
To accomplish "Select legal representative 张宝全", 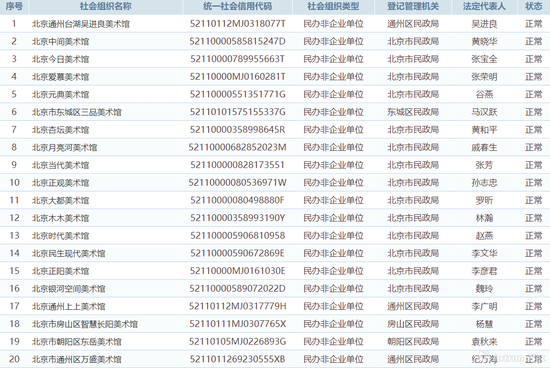I will (x=484, y=59).
